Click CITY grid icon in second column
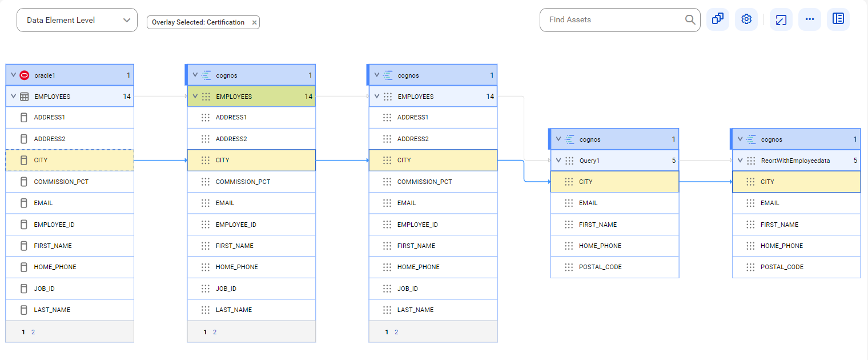The height and width of the screenshot is (360, 868). point(206,161)
